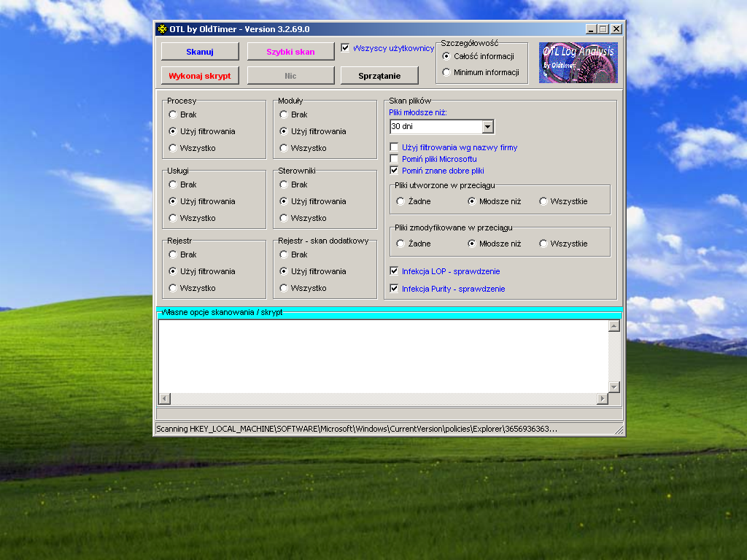Start a scan with the Skanuj button

(200, 52)
